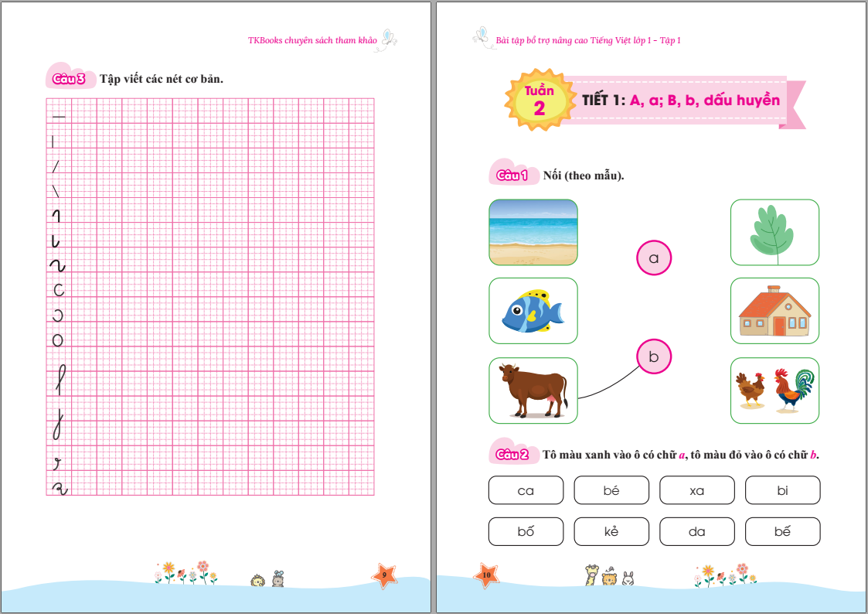The height and width of the screenshot is (614, 868).
Task: Click the pink circle with letter a
Action: click(x=654, y=258)
